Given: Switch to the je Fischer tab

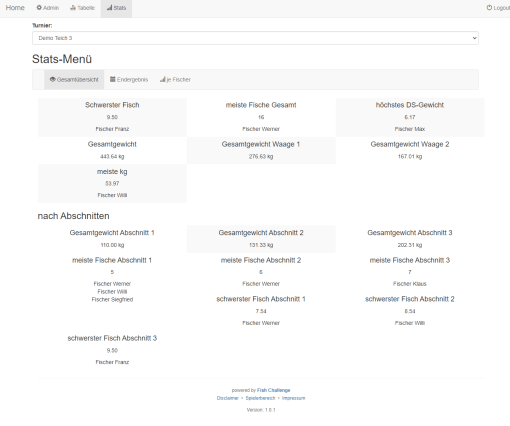Looking at the screenshot, I should coord(175,79).
